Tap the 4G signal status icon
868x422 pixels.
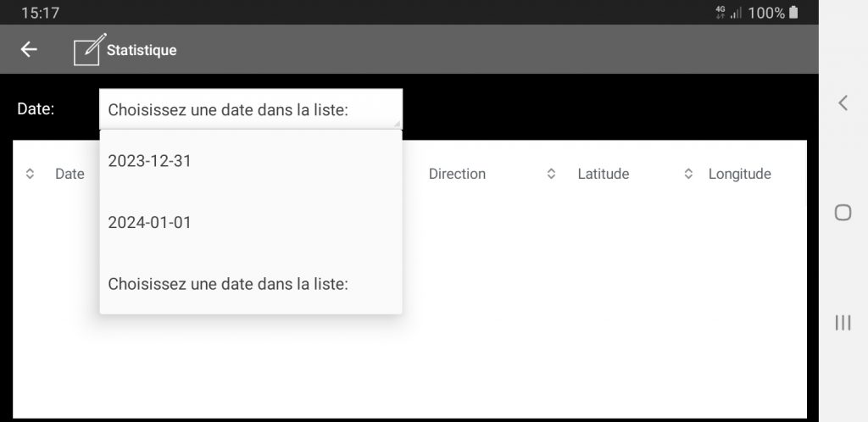pos(721,12)
